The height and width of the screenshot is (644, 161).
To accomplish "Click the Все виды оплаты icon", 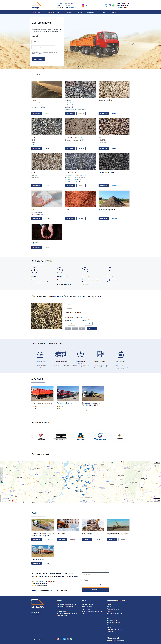I will click(101, 354).
